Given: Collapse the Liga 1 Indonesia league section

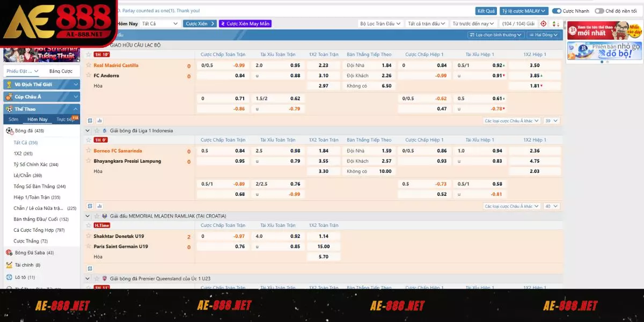Looking at the screenshot, I should pos(88,130).
